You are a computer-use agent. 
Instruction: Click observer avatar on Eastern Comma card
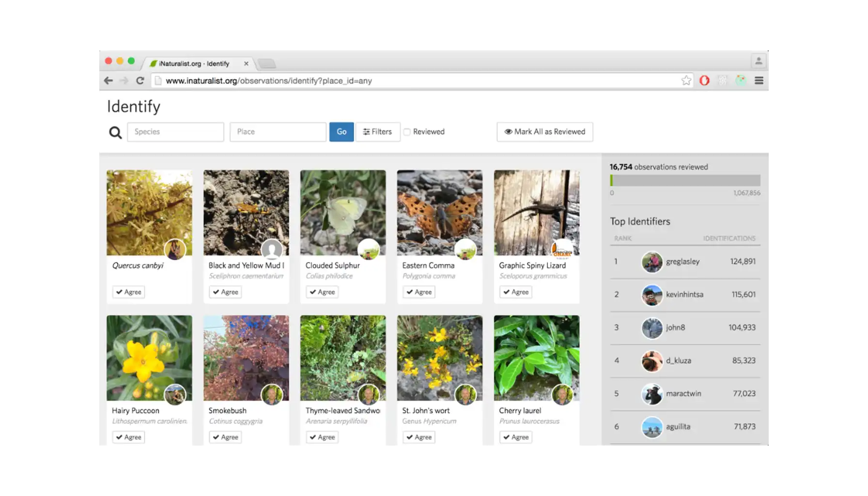point(465,250)
